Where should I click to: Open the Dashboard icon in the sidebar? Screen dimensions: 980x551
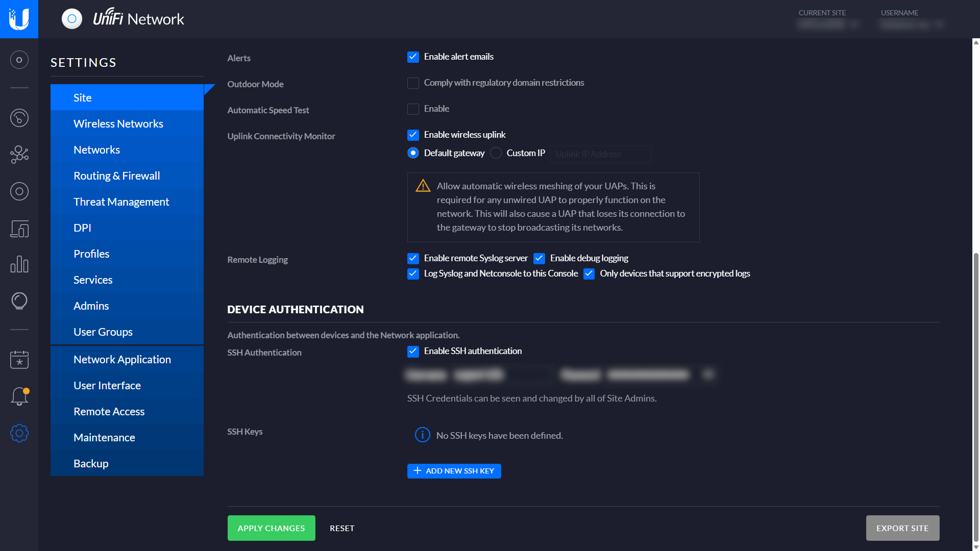[19, 60]
